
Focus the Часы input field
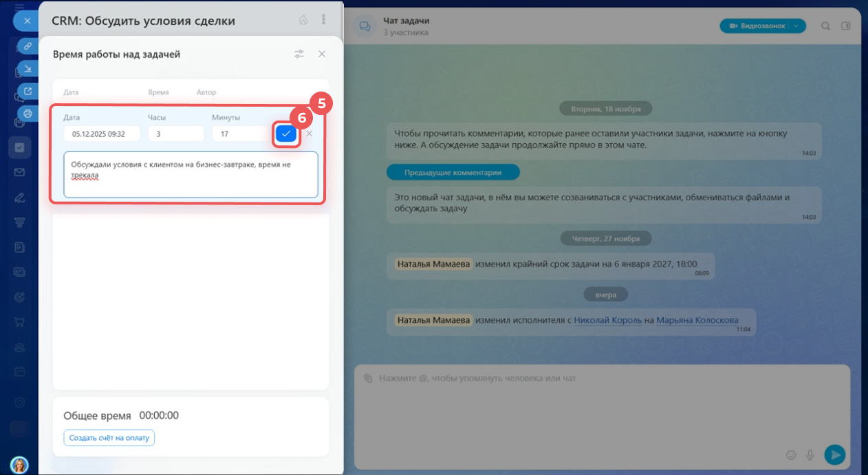click(175, 134)
